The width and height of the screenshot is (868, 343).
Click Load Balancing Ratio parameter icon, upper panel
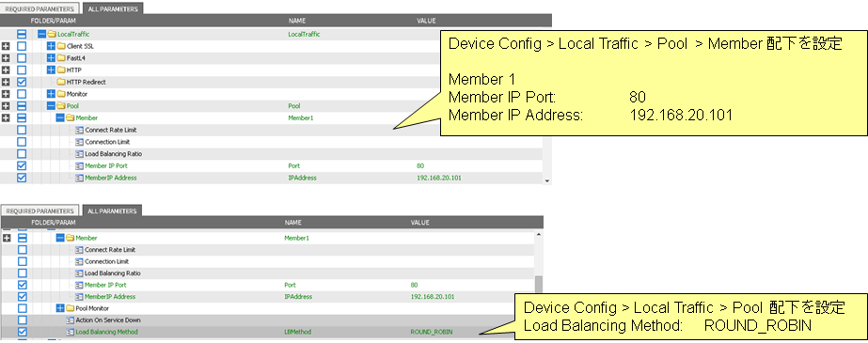coord(79,154)
